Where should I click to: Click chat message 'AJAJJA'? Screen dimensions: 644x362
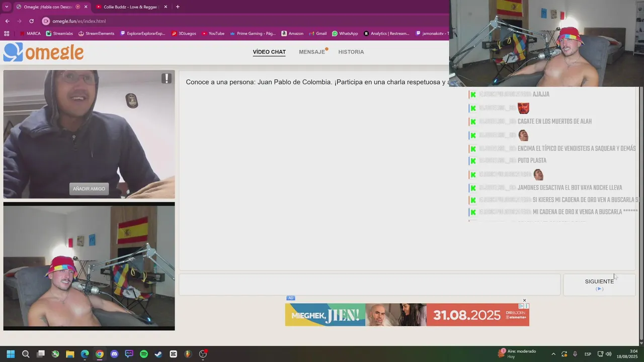(541, 95)
